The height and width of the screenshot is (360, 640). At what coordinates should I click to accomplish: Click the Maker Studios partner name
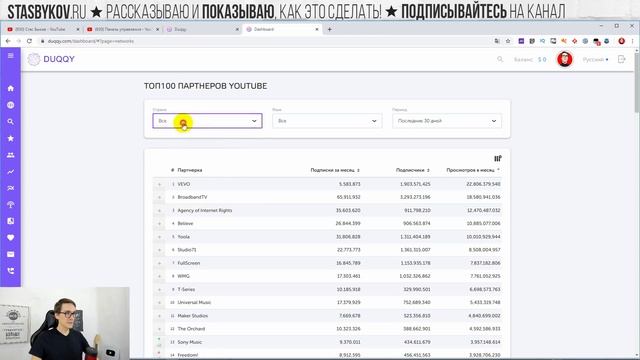[193, 316]
